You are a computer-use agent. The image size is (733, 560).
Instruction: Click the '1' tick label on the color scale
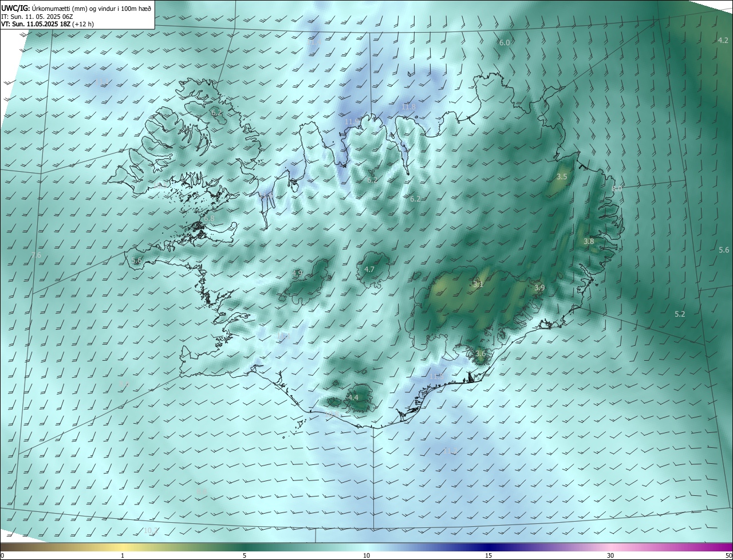coord(123,556)
